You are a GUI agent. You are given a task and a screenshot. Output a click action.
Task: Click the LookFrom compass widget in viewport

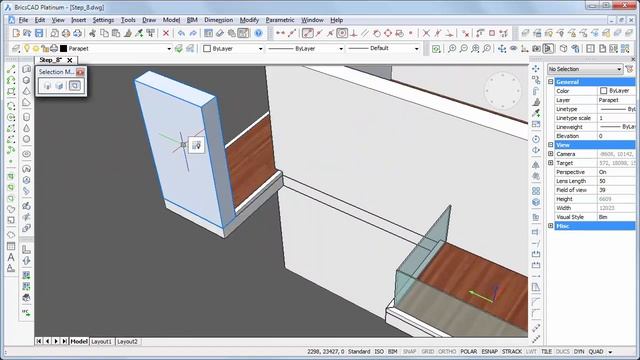coord(503,91)
